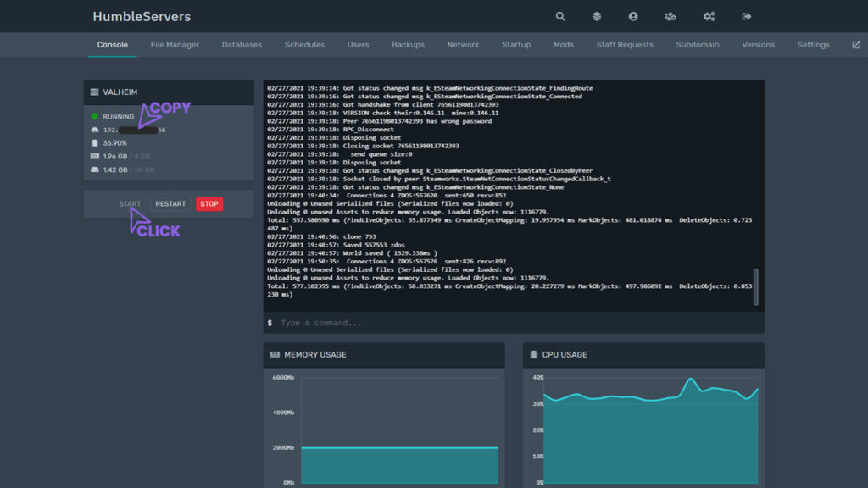Open the Versions tab
The height and width of the screenshot is (488, 868).
click(758, 45)
